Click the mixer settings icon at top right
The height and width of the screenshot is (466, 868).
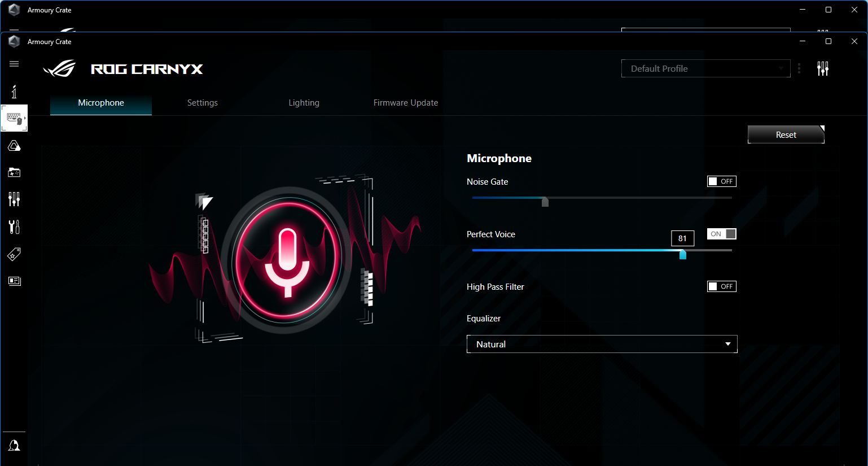(823, 69)
